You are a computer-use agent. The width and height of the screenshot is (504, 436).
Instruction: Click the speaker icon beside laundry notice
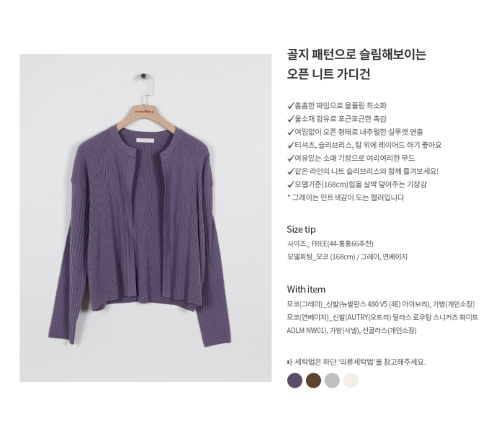(x=289, y=362)
